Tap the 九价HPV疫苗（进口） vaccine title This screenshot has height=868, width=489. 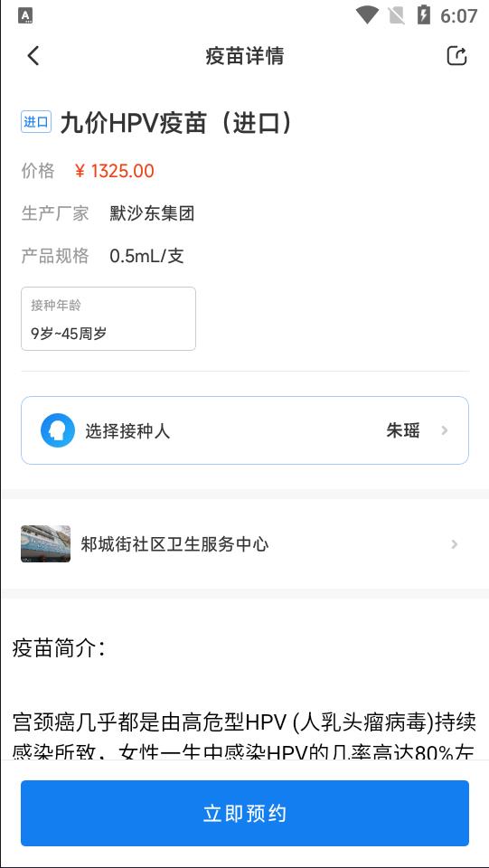[x=176, y=123]
